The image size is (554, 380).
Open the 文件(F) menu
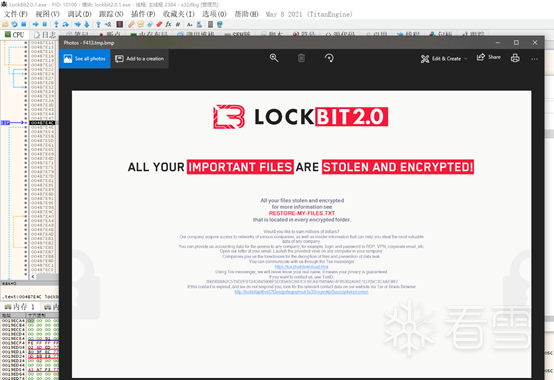tap(16, 14)
